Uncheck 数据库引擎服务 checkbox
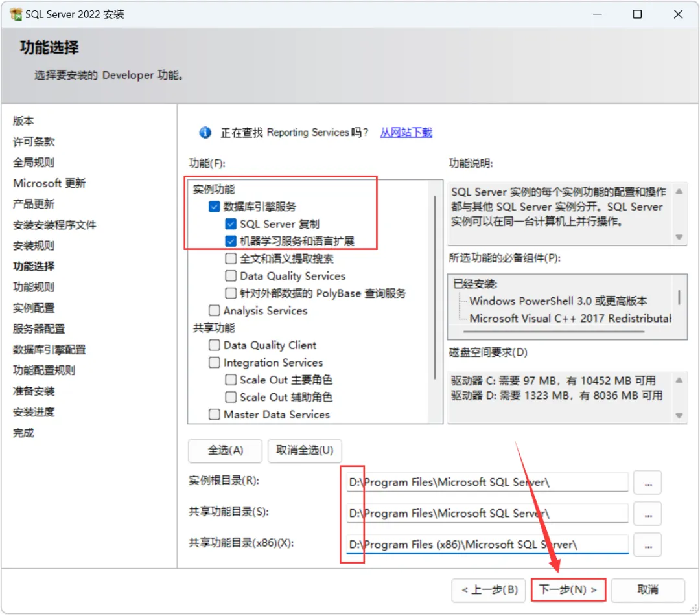This screenshot has height=616, width=700. [215, 207]
